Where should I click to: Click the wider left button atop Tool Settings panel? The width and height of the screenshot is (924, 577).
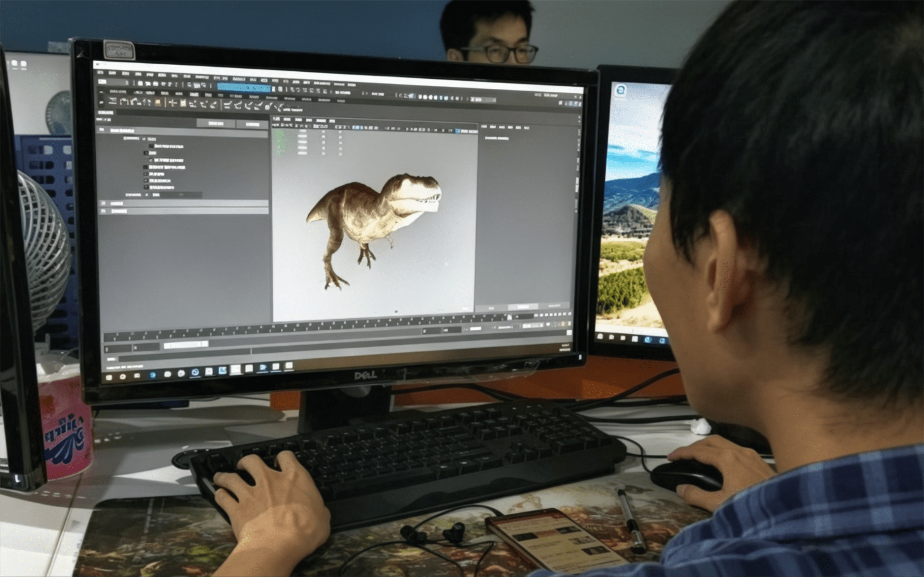[x=216, y=123]
